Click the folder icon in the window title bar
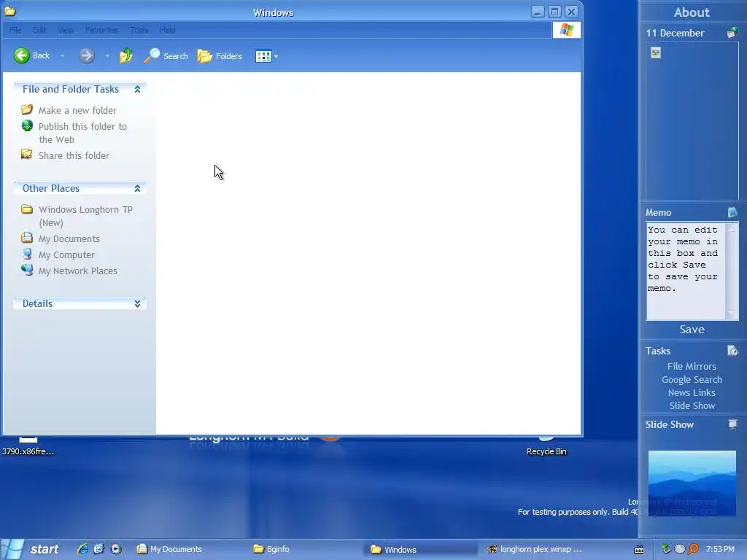Screen dimensions: 747x560 tap(10, 12)
